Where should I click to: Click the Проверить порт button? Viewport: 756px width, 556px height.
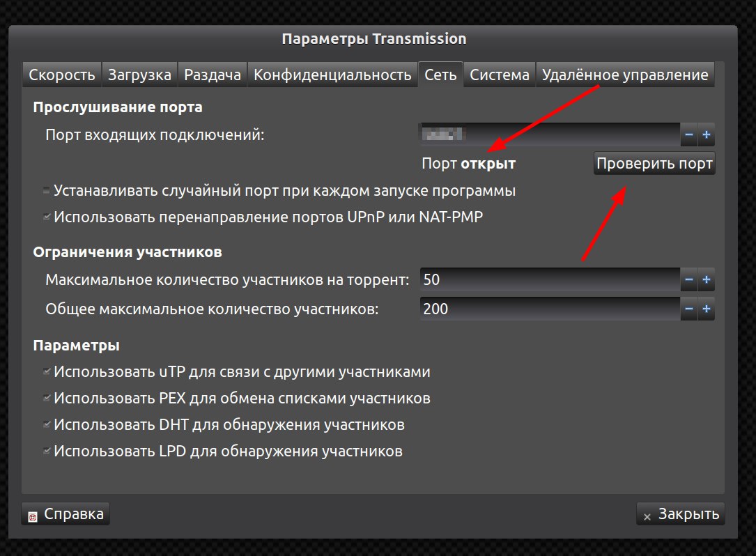click(654, 164)
